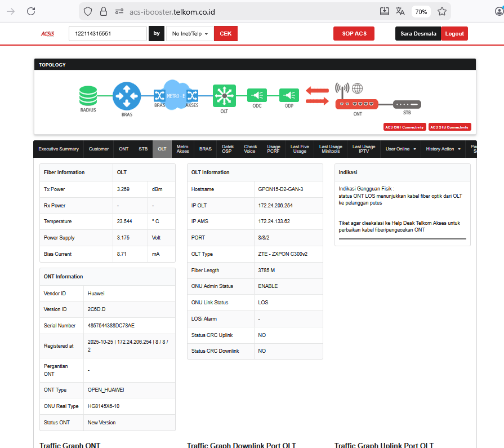Click ACS ONT Connectivity button
Image resolution: width=504 pixels, height=448 pixels.
405,127
